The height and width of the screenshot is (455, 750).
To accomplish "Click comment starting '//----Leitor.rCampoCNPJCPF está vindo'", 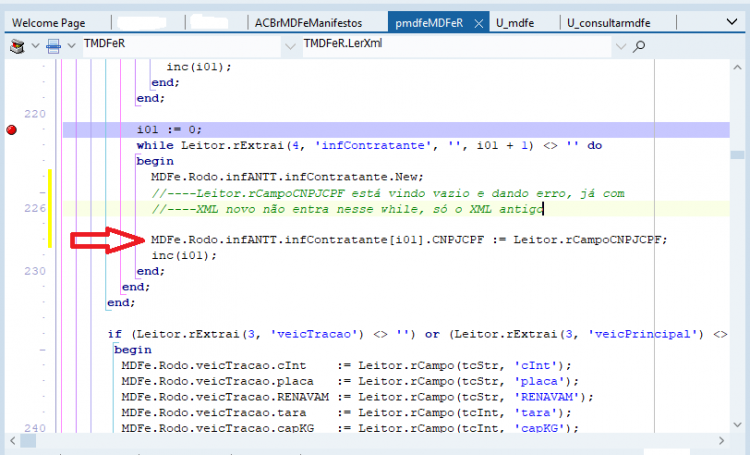I will click(x=387, y=193).
